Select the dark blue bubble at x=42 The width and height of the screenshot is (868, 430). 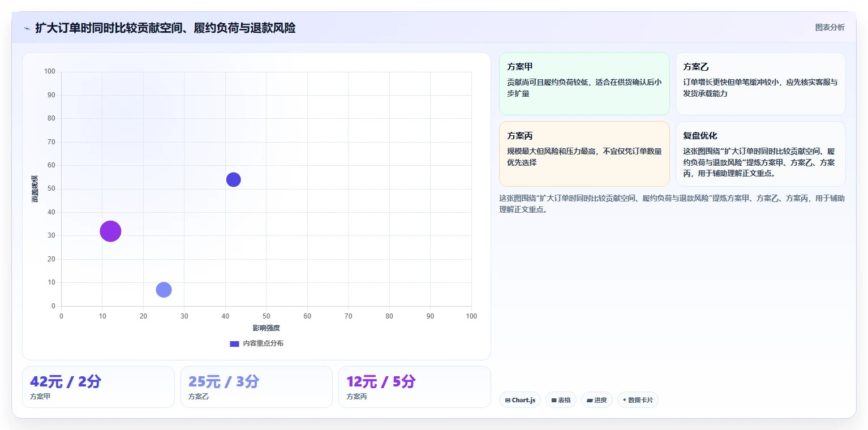234,179
